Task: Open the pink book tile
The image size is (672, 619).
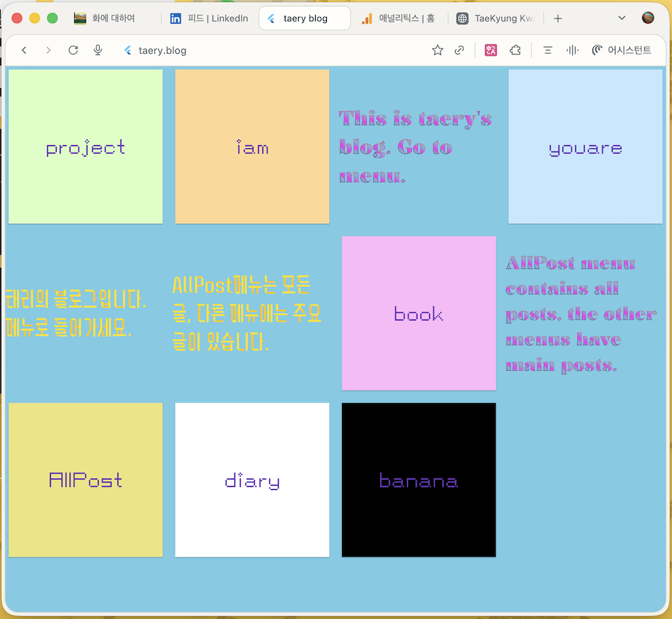Action: coord(419,313)
